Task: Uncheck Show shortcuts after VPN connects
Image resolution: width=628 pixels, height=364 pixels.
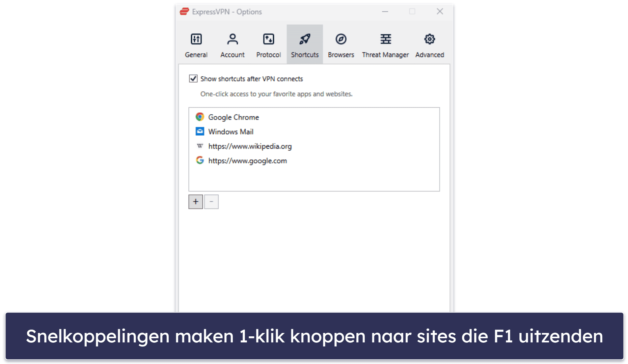Action: 193,79
